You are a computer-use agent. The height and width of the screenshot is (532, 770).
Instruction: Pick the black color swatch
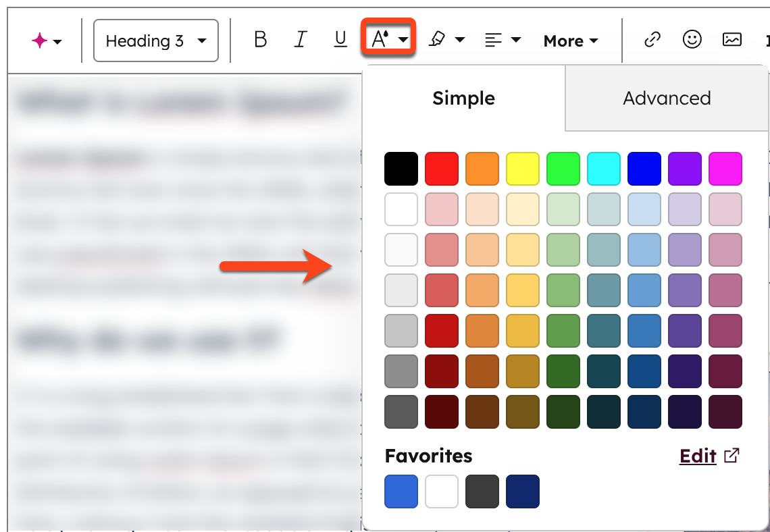[401, 169]
